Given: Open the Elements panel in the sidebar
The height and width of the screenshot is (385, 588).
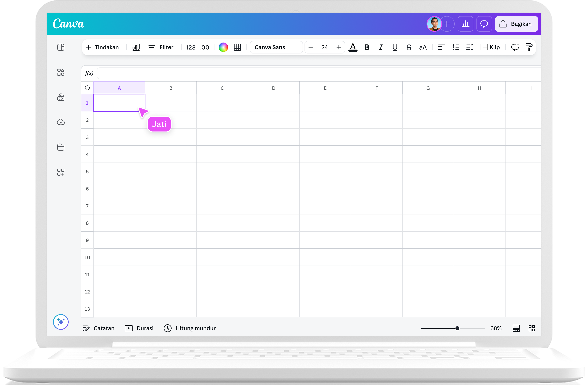Looking at the screenshot, I should [60, 72].
